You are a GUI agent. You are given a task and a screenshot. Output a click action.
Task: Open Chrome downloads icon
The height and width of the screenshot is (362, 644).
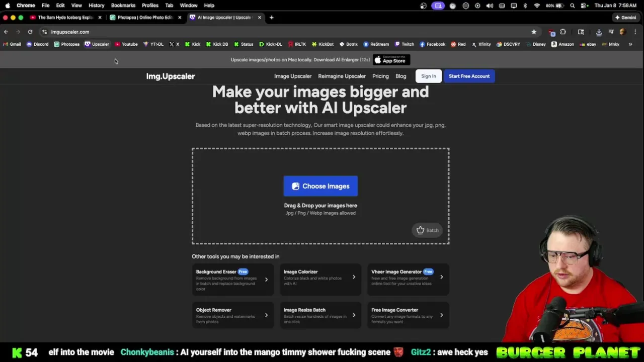[599, 32]
